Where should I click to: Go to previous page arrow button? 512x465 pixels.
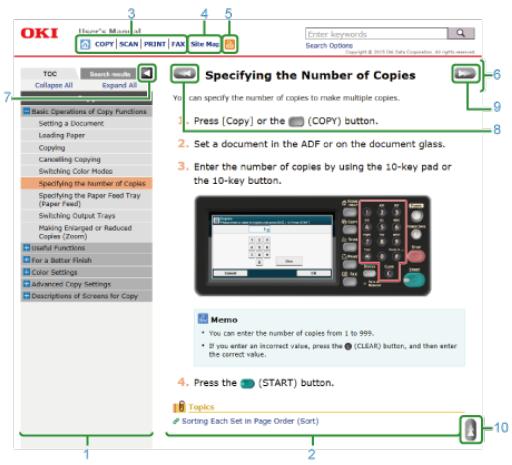click(x=184, y=74)
